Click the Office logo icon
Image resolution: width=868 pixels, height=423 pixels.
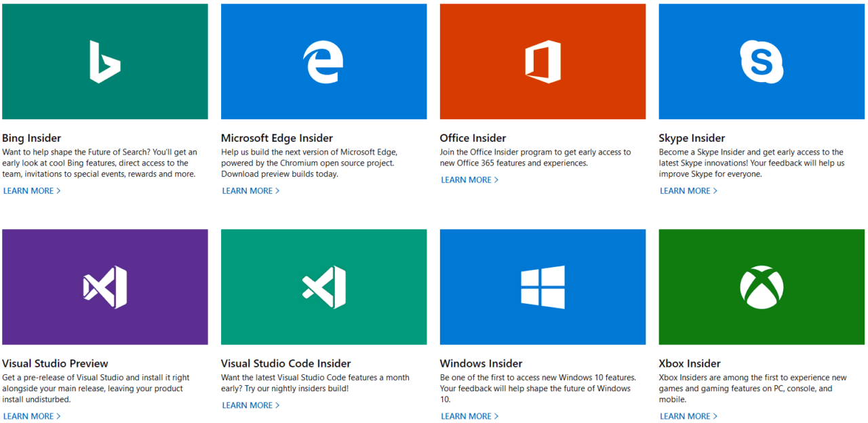(542, 62)
